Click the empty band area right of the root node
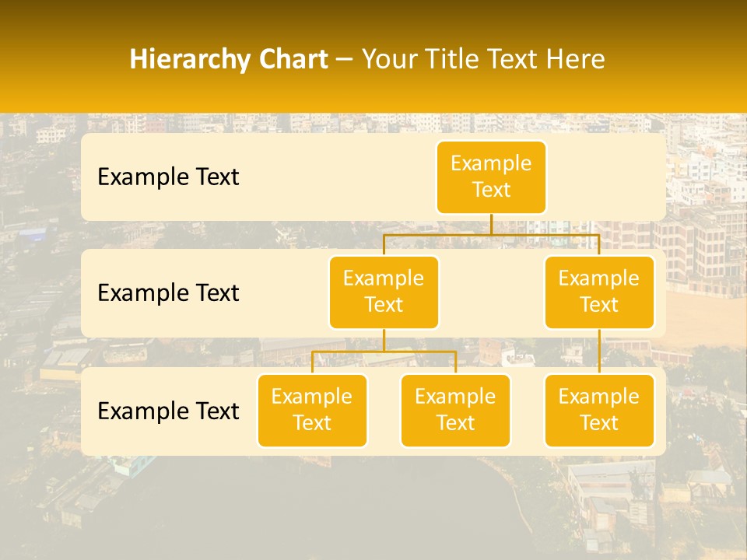The height and width of the screenshot is (560, 747). (605, 177)
